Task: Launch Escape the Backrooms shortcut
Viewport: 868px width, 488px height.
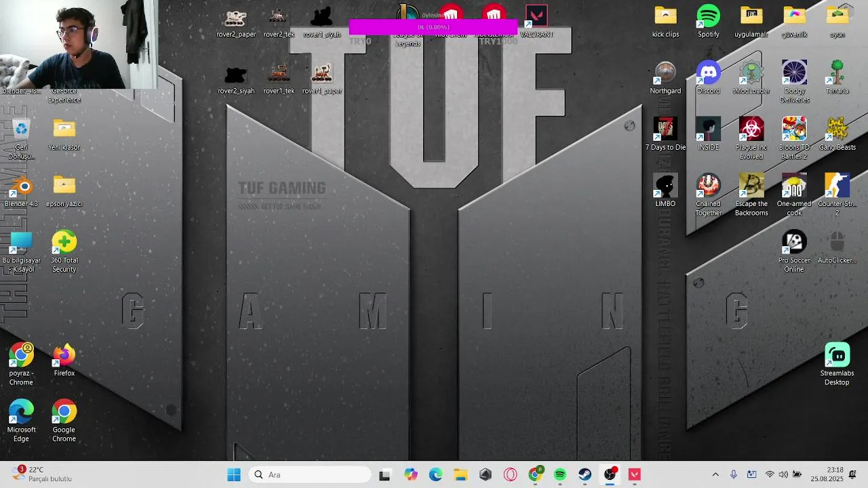Action: tap(751, 195)
